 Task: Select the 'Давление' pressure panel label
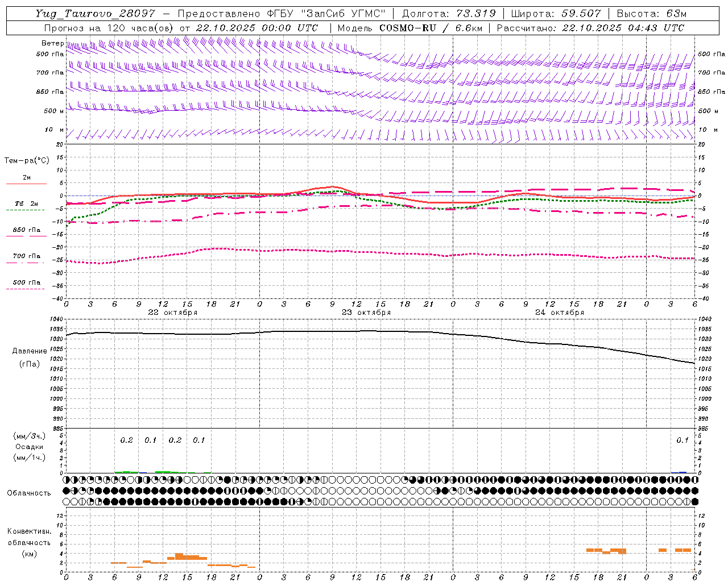click(x=30, y=351)
